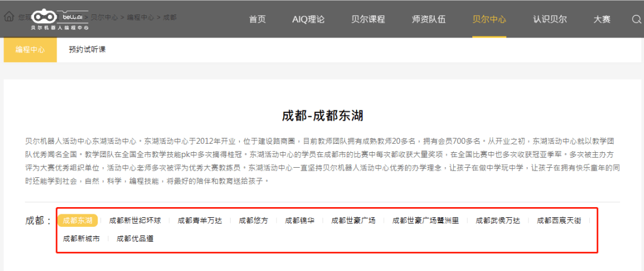644x271 pixels.
Task: Select the 成都新城市 center
Action: [81, 239]
